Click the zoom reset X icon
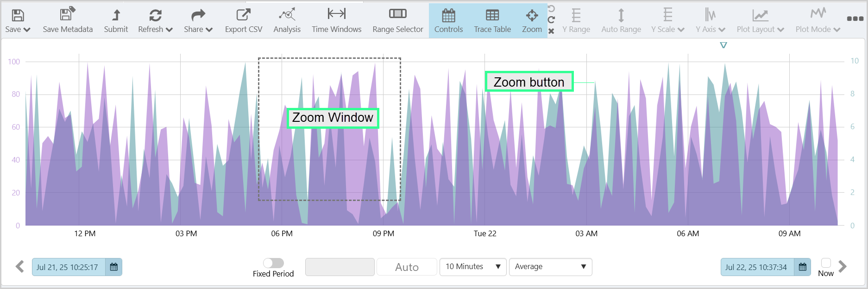The height and width of the screenshot is (289, 868). [551, 31]
